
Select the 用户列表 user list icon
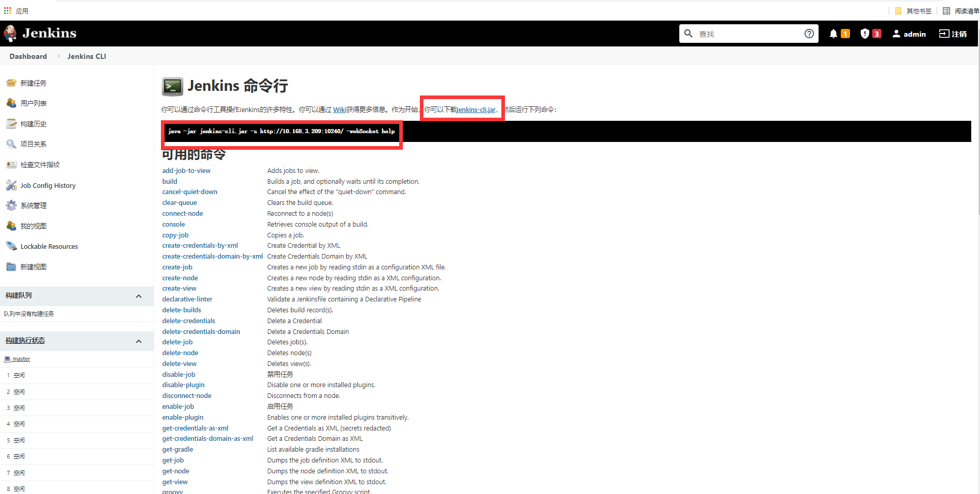tap(11, 103)
